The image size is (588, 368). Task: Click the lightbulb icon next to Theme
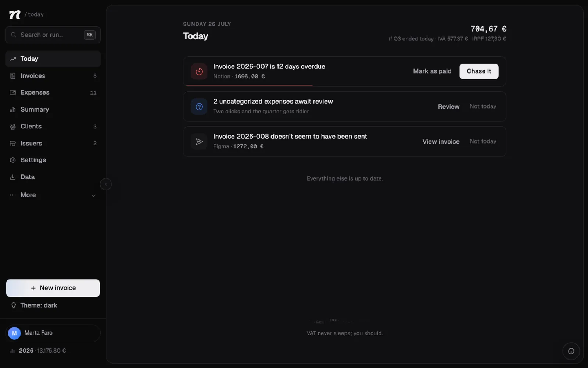tap(14, 305)
